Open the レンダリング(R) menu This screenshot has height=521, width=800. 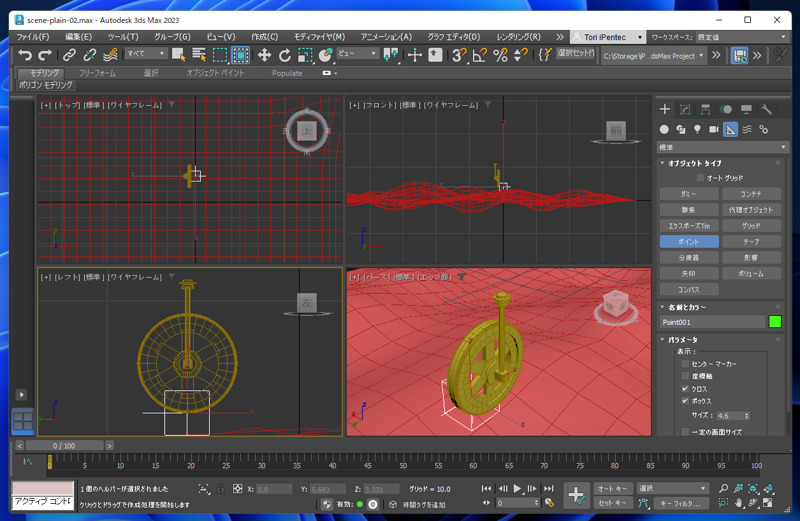tap(518, 37)
